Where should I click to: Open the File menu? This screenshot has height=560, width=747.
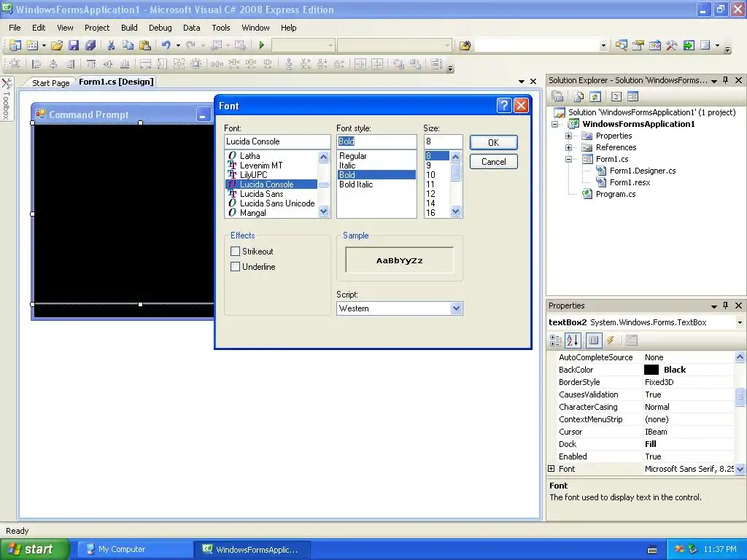(x=15, y=28)
